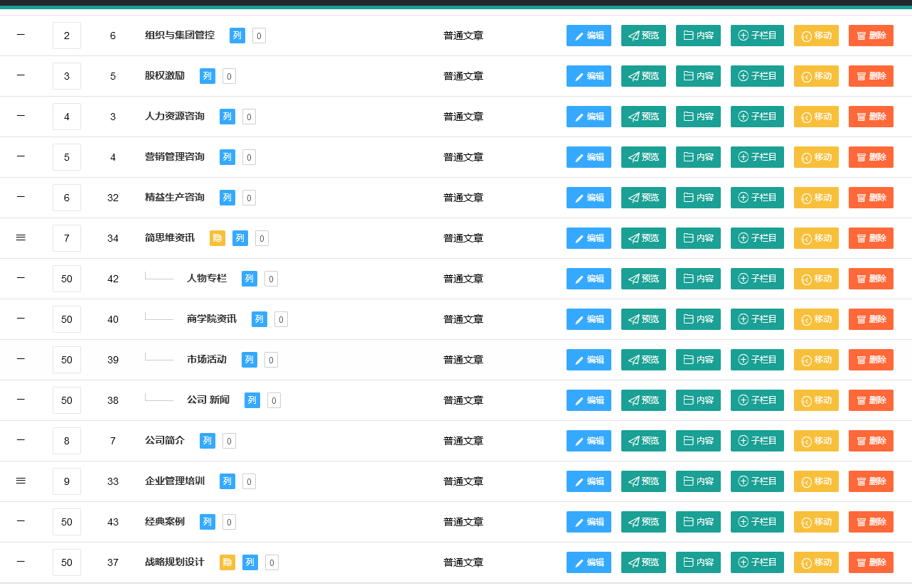912x588 pixels.
Task: Expand the 企业管理培训 row
Action: 21,481
